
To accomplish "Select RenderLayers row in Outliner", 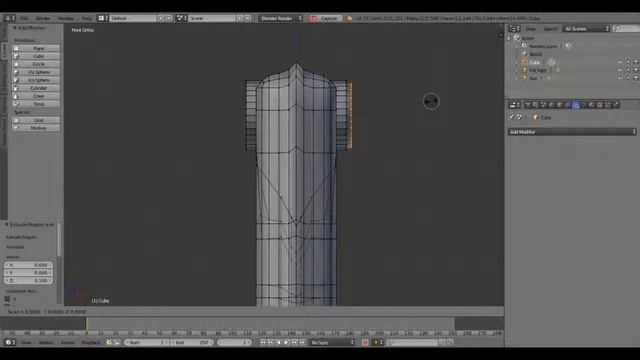I will [543, 46].
